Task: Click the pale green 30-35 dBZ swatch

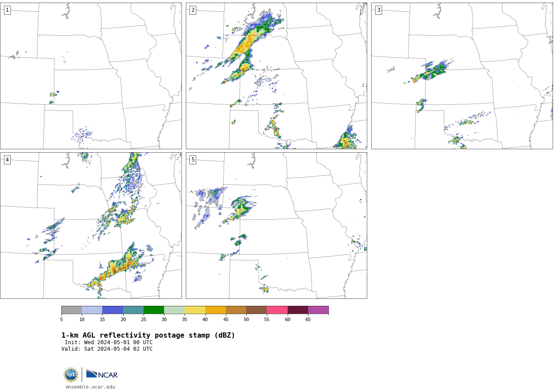Action: click(x=174, y=310)
